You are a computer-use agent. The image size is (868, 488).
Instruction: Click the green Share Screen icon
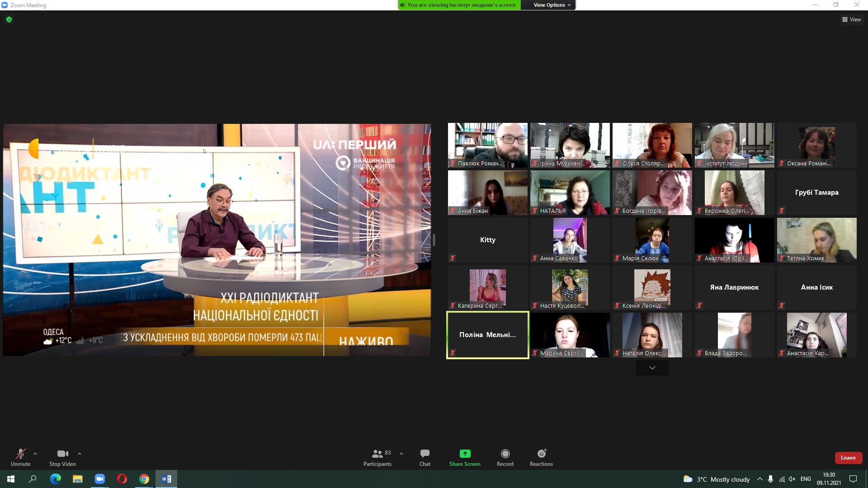click(x=465, y=454)
